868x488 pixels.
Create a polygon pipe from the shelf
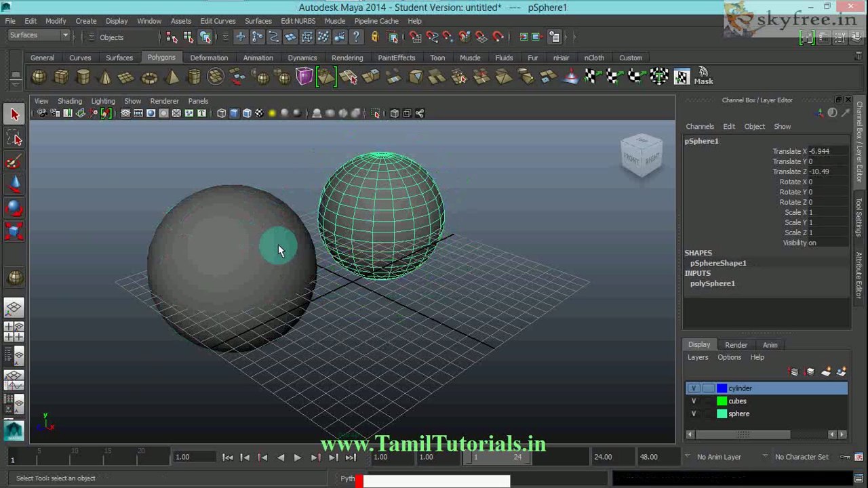coord(193,77)
